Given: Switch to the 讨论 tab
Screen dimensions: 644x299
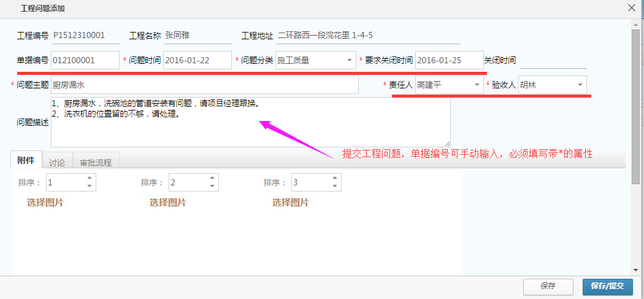Looking at the screenshot, I should click(x=57, y=163).
